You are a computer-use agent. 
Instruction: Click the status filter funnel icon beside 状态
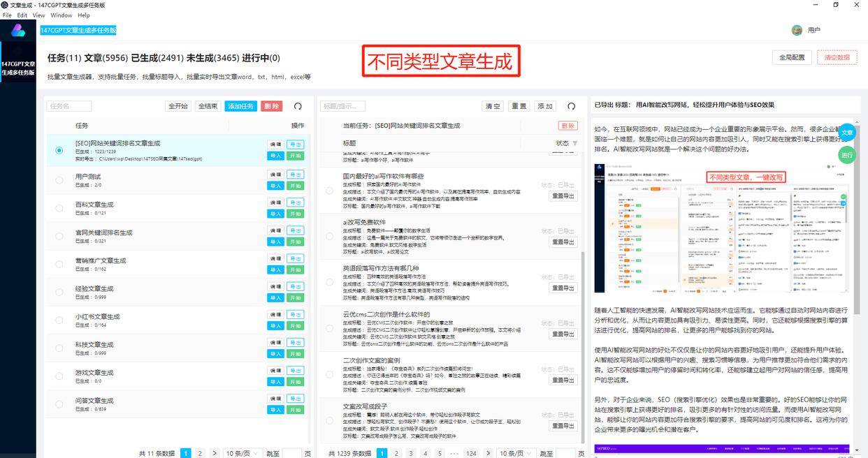click(575, 143)
